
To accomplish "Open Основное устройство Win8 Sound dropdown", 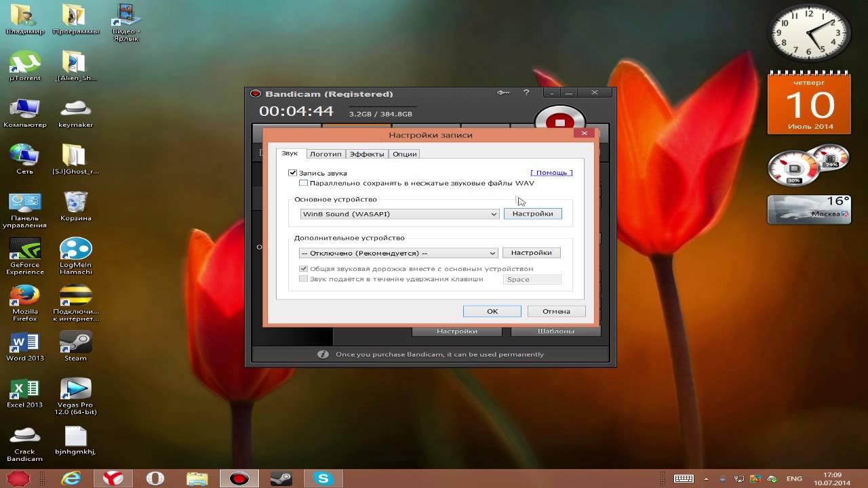I will click(399, 214).
